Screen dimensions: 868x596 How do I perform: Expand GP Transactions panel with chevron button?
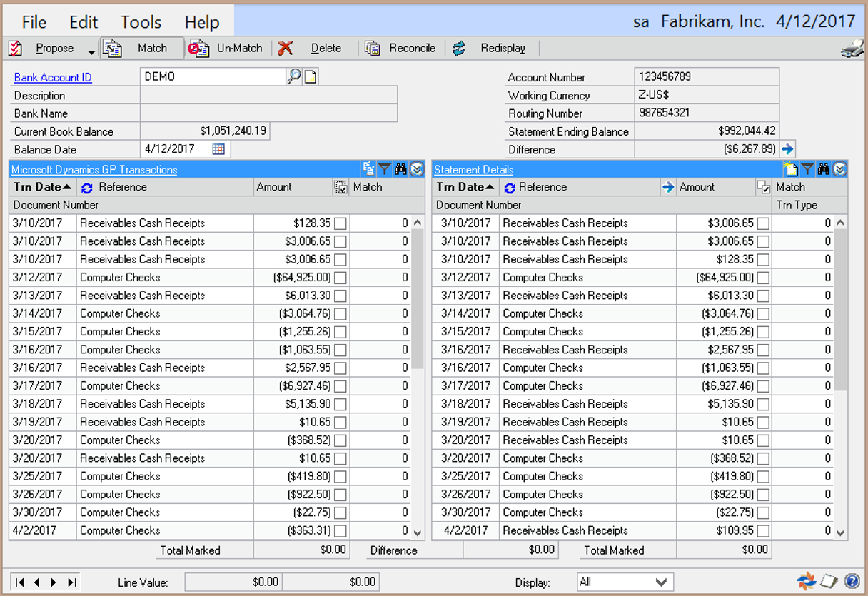pyautogui.click(x=418, y=169)
